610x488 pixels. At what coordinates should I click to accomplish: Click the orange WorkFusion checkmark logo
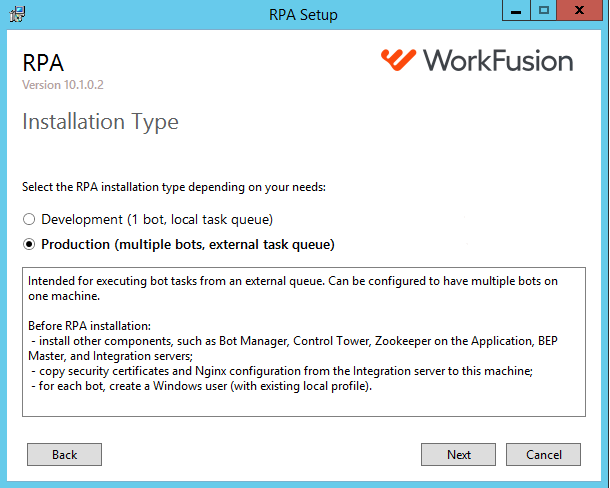pyautogui.click(x=398, y=60)
